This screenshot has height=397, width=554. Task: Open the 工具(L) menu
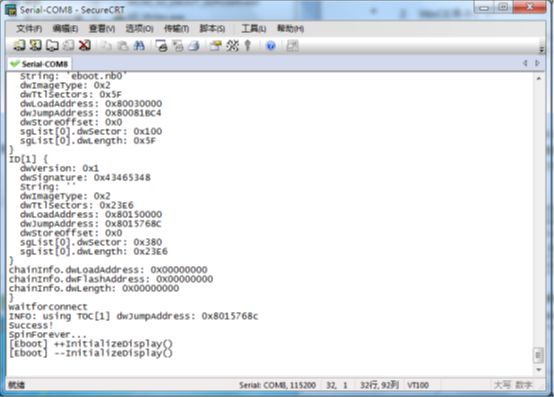(x=253, y=28)
